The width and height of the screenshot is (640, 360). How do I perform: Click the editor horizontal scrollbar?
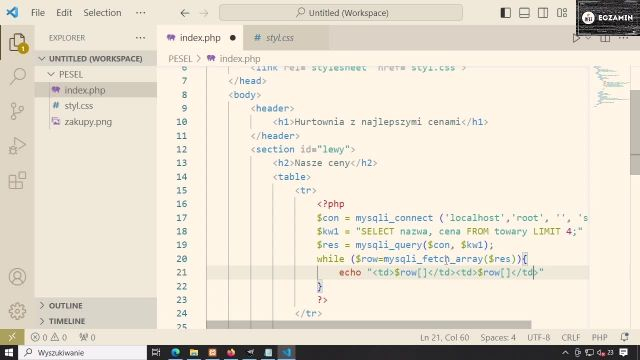tap(369, 325)
